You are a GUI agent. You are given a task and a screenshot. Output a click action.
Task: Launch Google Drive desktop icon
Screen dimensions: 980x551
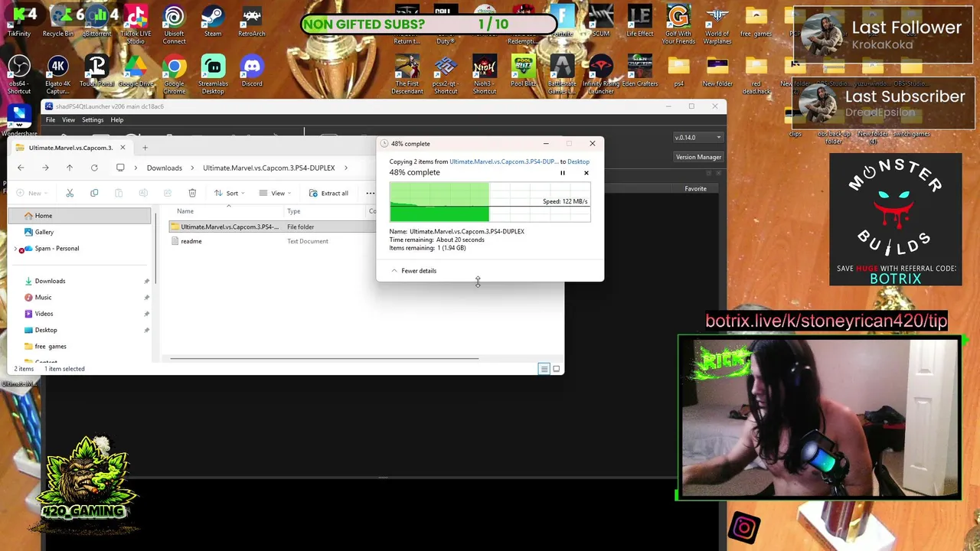[x=136, y=71]
